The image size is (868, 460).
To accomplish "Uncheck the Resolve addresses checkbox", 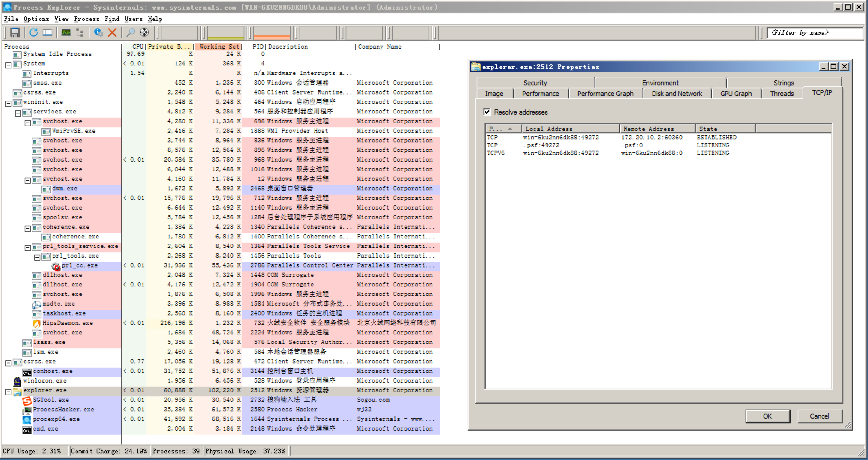I will click(487, 112).
